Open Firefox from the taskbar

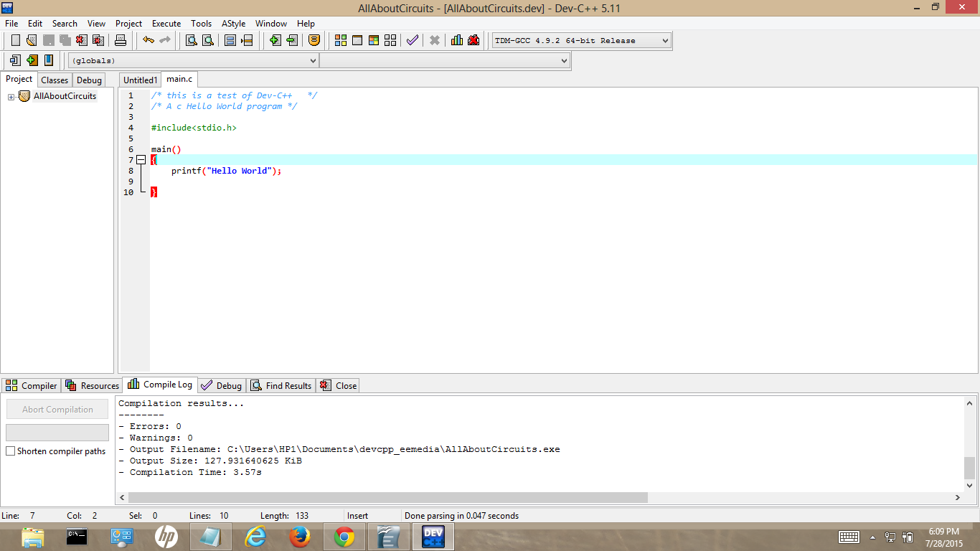click(299, 536)
